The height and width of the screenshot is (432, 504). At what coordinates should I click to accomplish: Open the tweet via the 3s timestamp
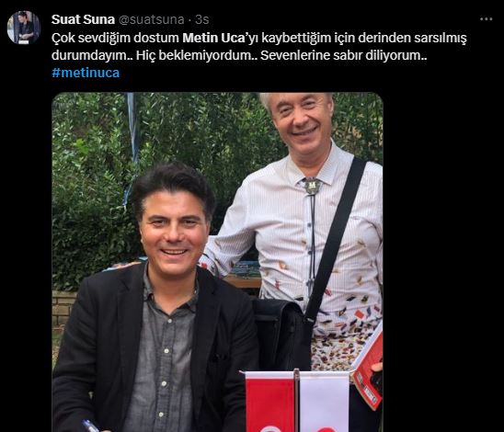(x=202, y=19)
